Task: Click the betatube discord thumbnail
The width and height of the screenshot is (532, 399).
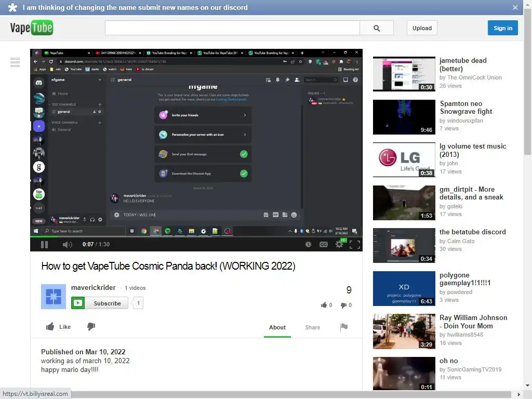Action: 404,246
